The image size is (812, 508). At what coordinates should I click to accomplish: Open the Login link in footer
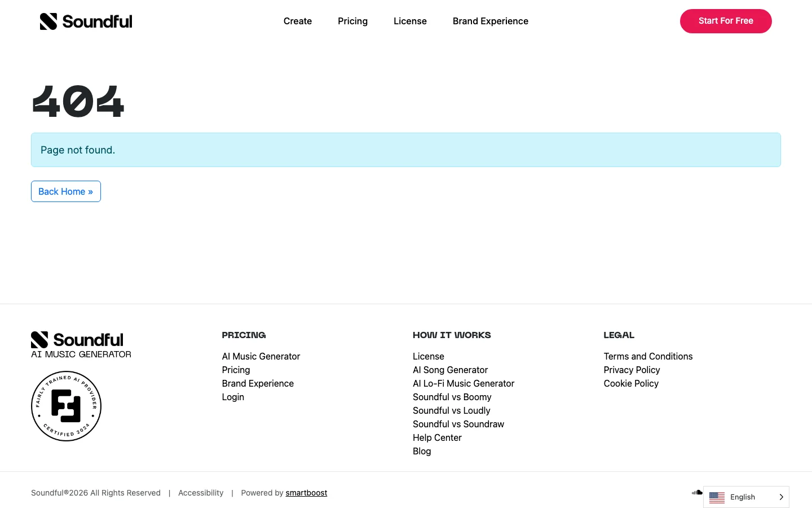[233, 397]
